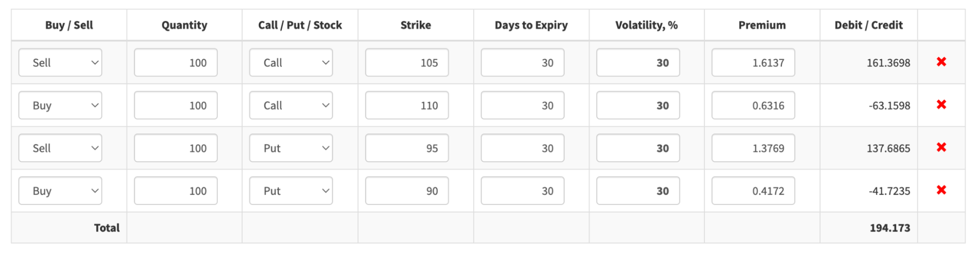This screenshot has width=980, height=257.
Task: Remove the 110 strike call leg
Action: (941, 104)
